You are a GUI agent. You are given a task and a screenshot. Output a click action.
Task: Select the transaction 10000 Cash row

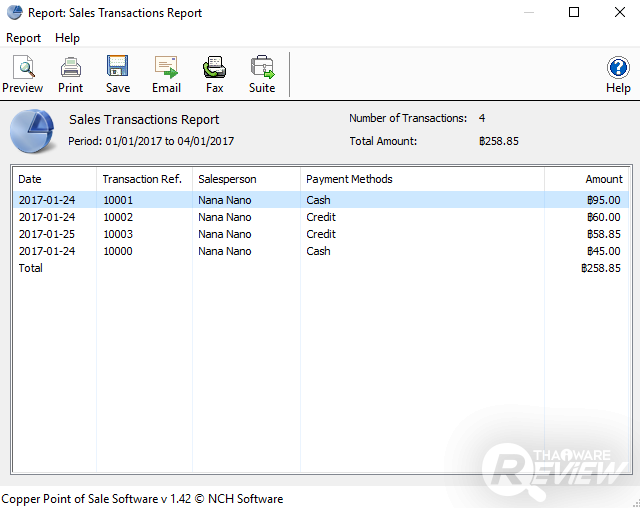pyautogui.click(x=318, y=251)
